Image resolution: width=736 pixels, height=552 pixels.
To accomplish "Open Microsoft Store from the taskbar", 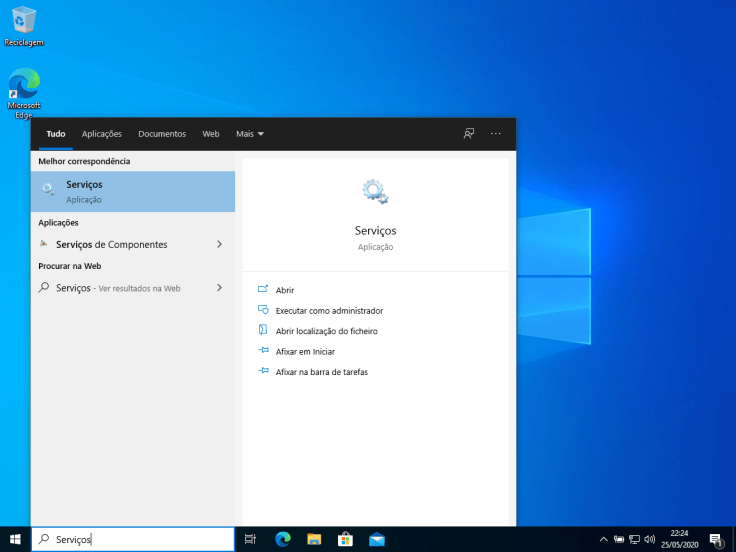I will coord(345,539).
